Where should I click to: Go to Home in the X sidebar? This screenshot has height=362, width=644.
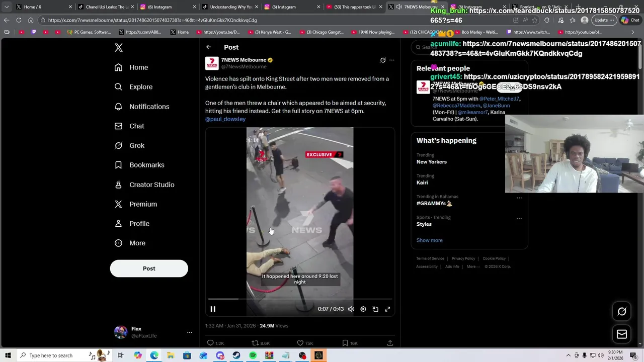(131, 67)
